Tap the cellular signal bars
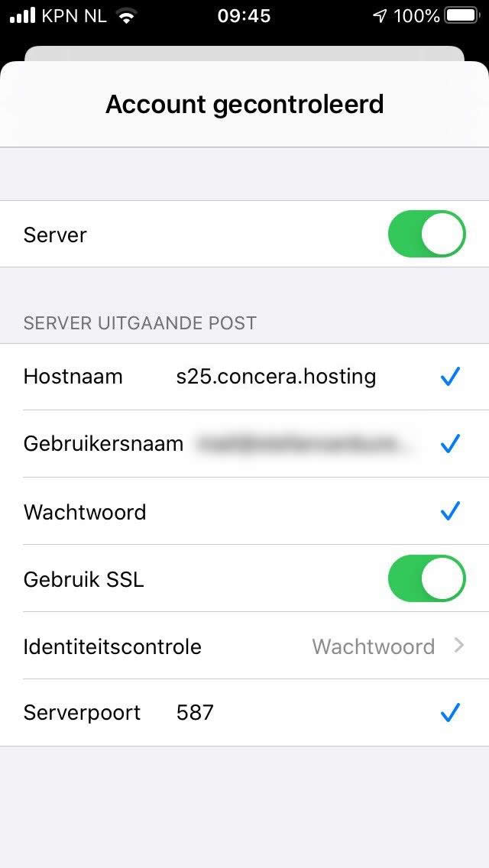This screenshot has height=868, width=489. [23, 16]
